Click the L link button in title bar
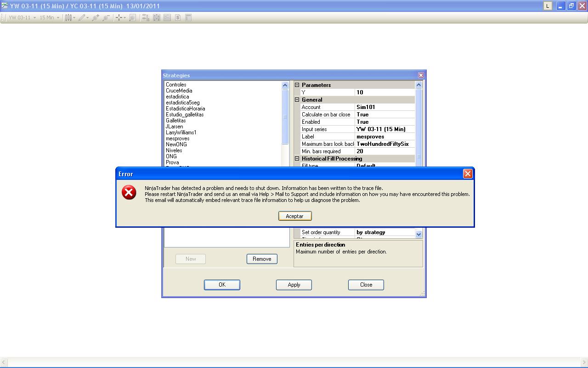The image size is (588, 368). click(548, 6)
